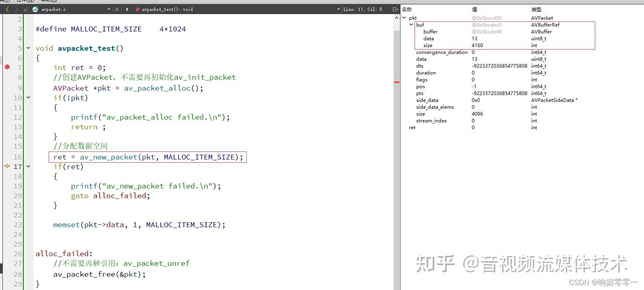Open the avpacket_test(): void symbol dropdown
The image size is (644, 290).
(x=339, y=9)
